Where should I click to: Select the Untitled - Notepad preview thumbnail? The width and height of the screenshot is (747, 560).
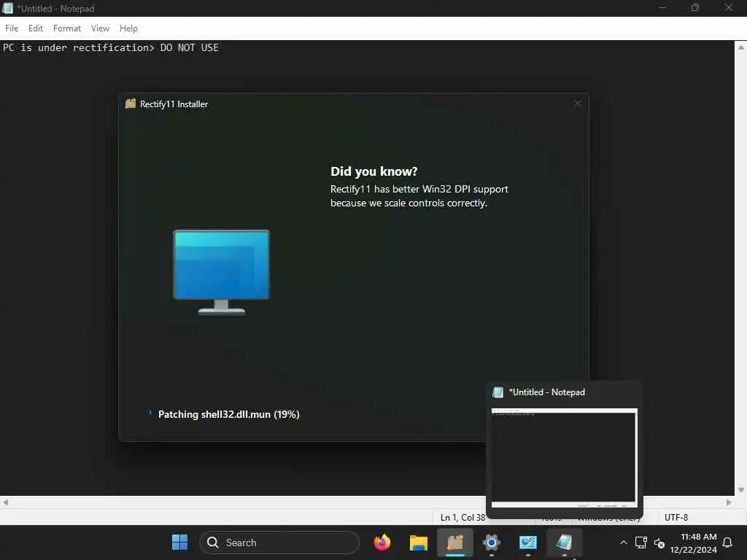point(564,458)
